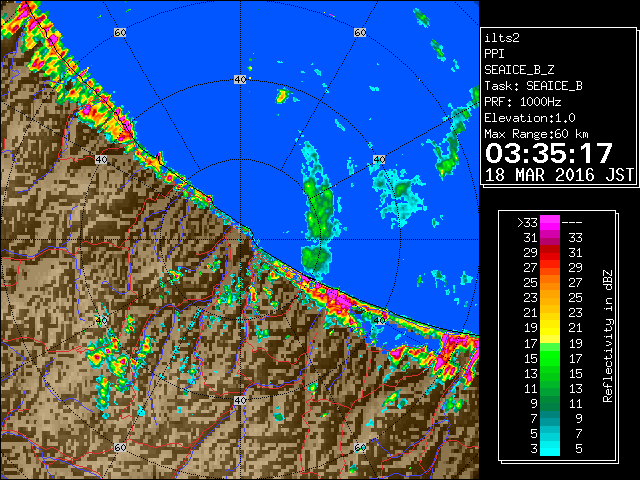
Task: Select the cyan 3–5 dBZ legend band
Action: tap(549, 448)
